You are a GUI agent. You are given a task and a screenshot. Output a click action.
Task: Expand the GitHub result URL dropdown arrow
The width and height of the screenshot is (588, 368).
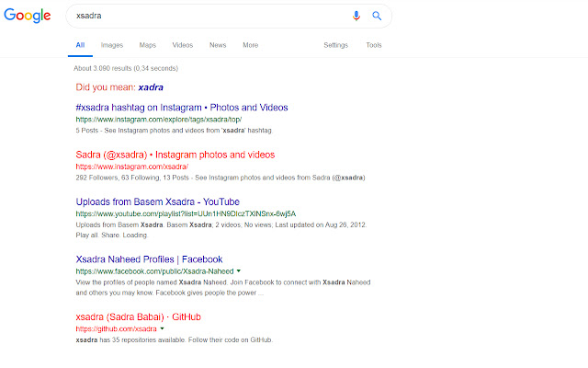pyautogui.click(x=162, y=328)
